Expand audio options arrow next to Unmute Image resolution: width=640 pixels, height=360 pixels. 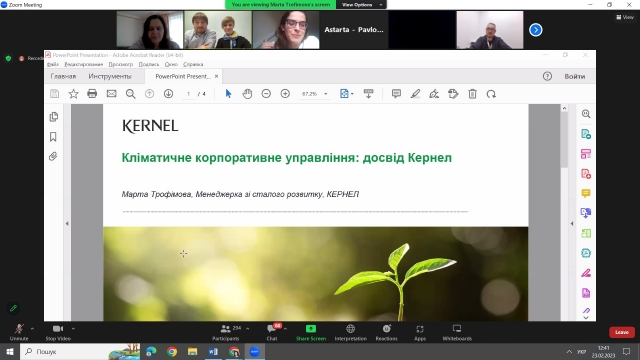pyautogui.click(x=32, y=329)
